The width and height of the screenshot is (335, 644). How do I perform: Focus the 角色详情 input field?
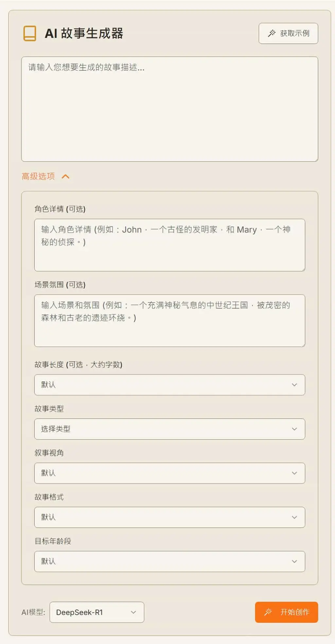pyautogui.click(x=169, y=245)
